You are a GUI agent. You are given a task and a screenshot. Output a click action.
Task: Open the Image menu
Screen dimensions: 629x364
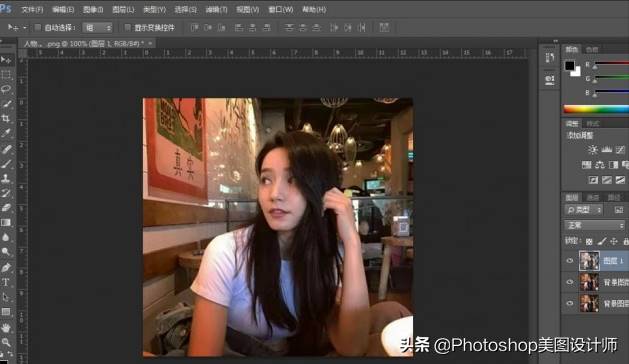pos(93,9)
